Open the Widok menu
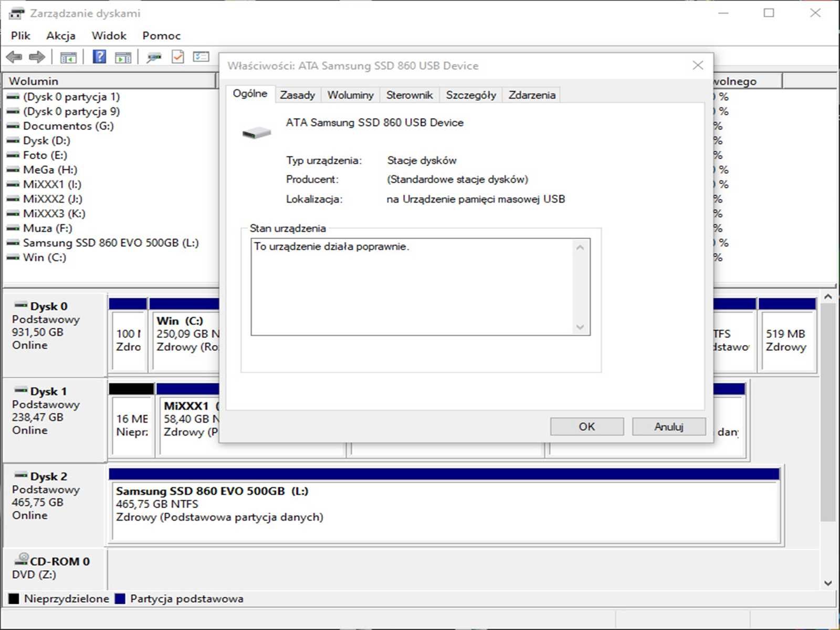 [x=109, y=36]
